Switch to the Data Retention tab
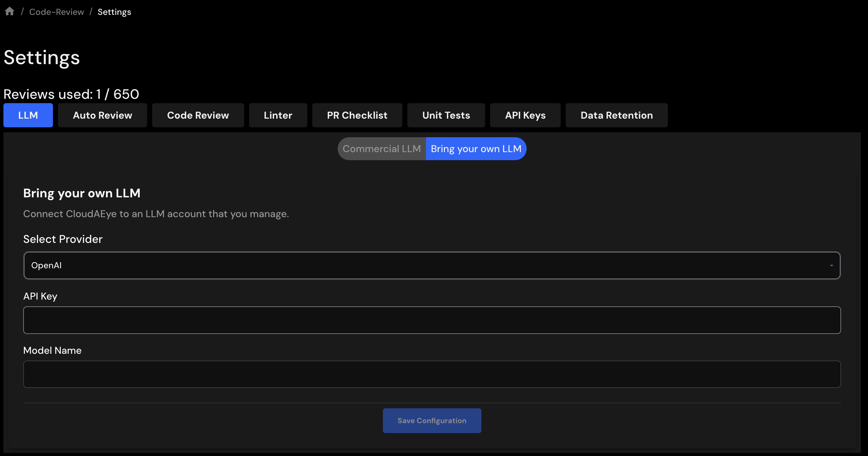The height and width of the screenshot is (456, 868). pos(617,115)
